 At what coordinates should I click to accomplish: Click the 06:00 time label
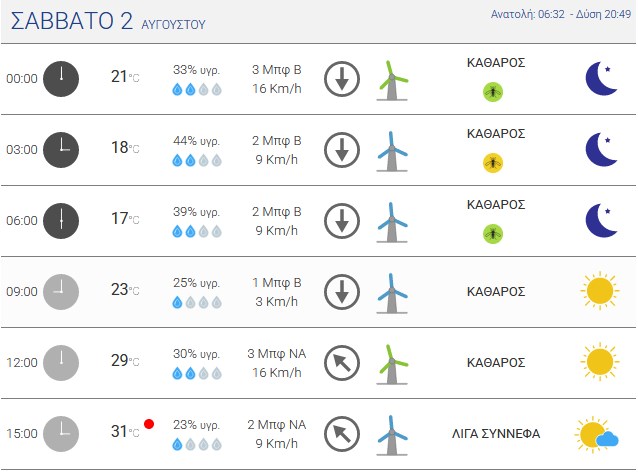(x=22, y=221)
